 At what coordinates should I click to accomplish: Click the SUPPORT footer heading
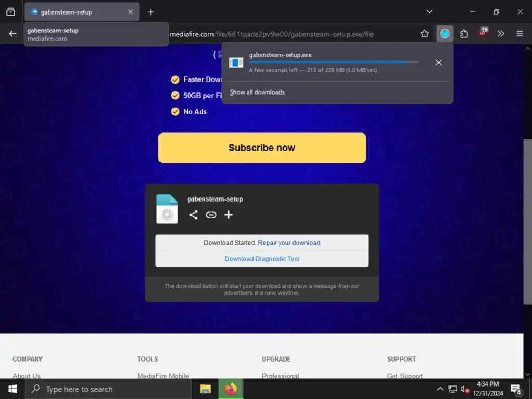coord(402,359)
